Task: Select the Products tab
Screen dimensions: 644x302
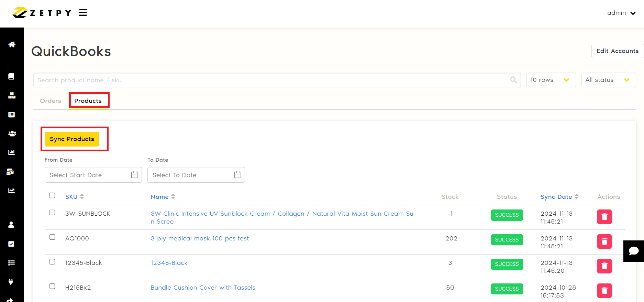Action: coord(88,101)
